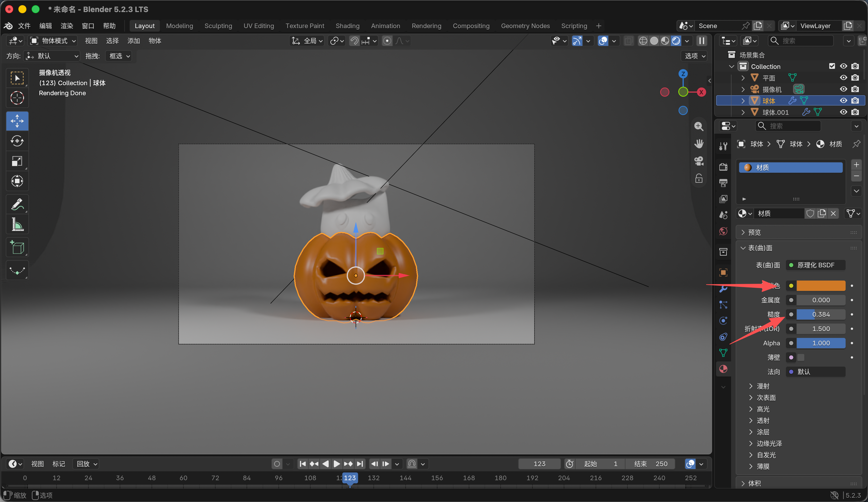Click the play animation button
This screenshot has height=502, width=868.
coord(336,464)
